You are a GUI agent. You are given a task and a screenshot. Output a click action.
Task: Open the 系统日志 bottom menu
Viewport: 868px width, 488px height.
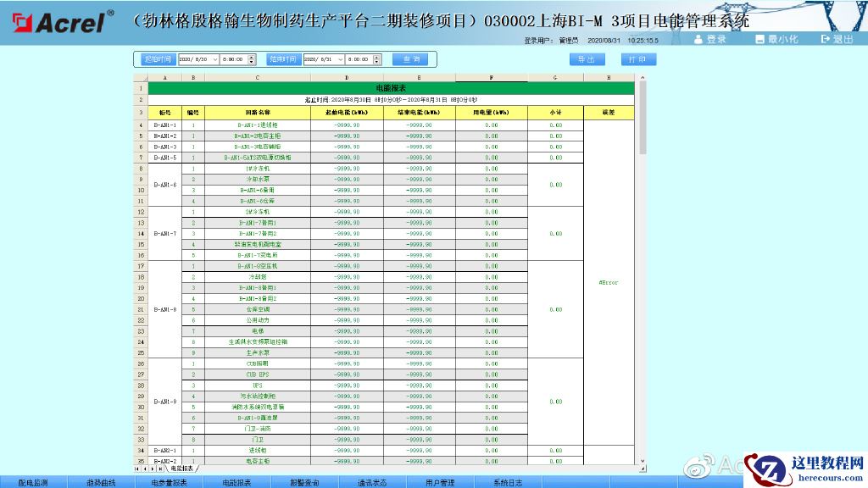click(x=509, y=482)
